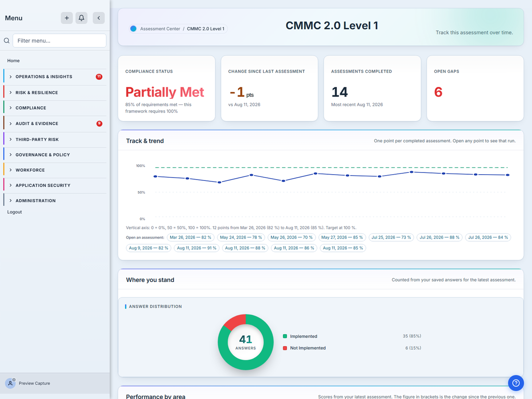
Task: Click the red Not Implemented legend swatch
Action: click(x=285, y=348)
